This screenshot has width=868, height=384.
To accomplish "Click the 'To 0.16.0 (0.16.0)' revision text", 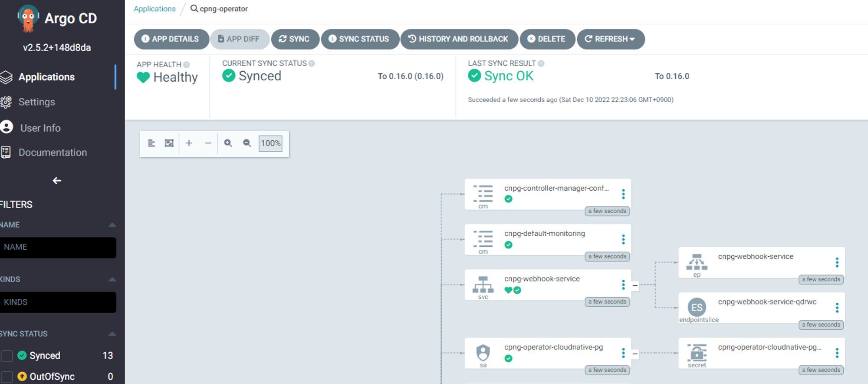I will [x=411, y=76].
